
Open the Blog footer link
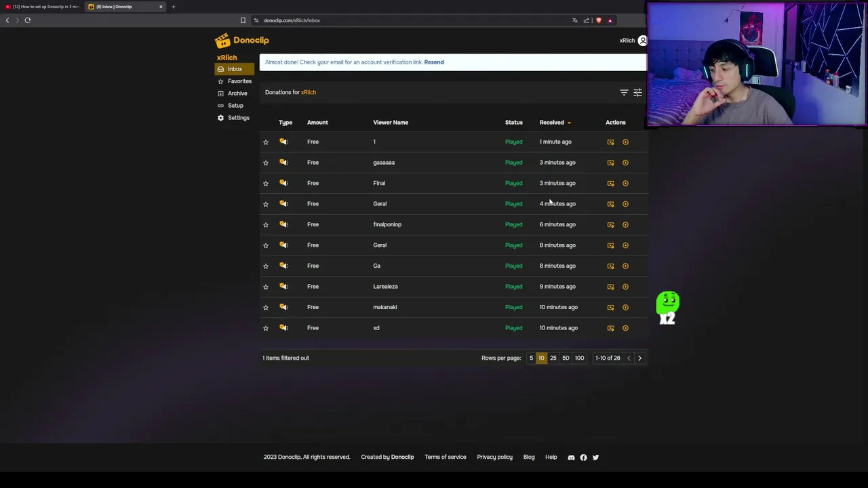(529, 457)
